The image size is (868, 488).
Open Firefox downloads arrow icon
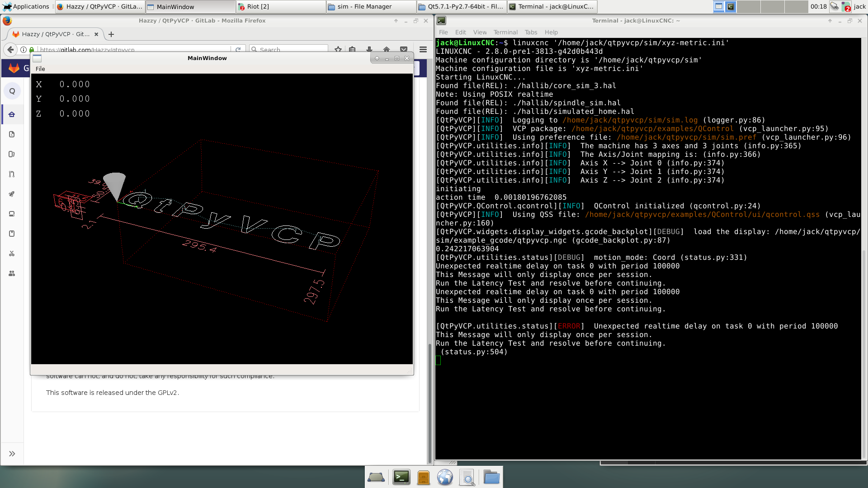point(369,50)
